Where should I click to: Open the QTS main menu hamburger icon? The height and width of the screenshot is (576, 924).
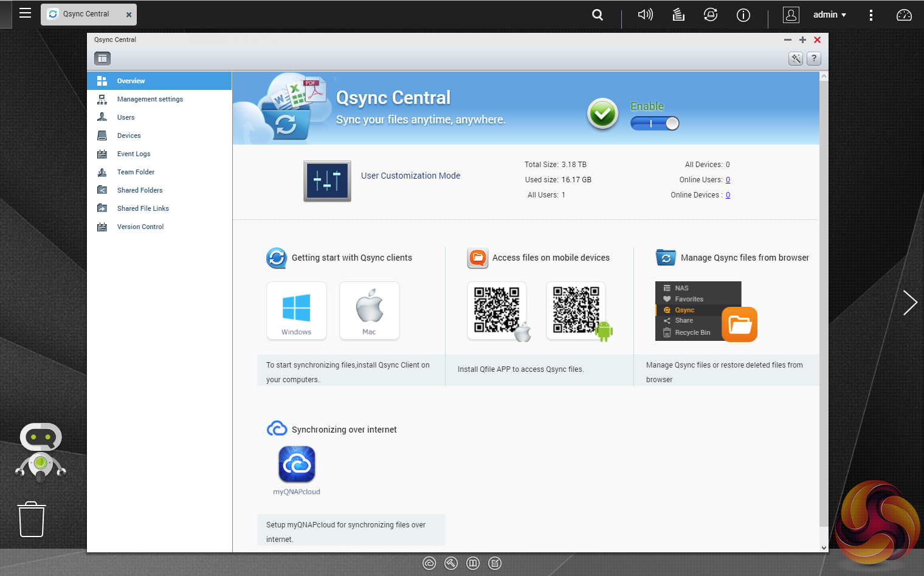(x=25, y=13)
